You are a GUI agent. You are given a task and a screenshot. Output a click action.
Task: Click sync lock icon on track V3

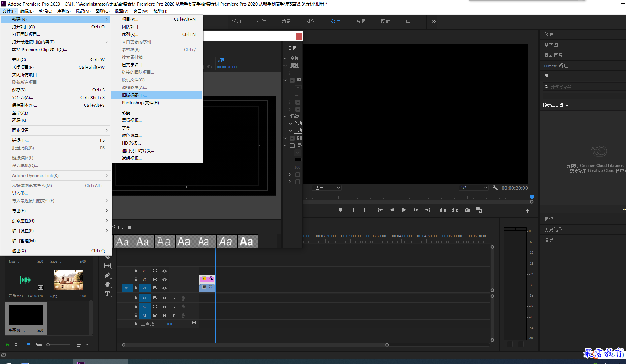click(155, 271)
